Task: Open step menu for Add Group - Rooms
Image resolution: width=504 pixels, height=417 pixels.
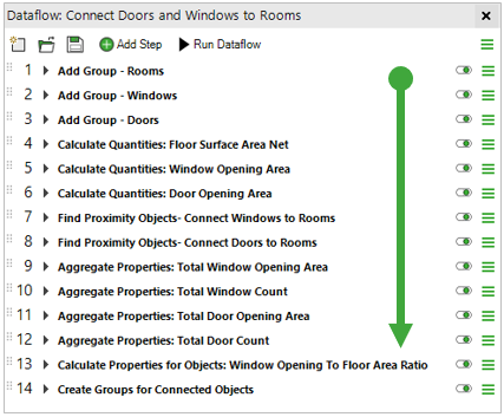Action: click(x=488, y=71)
